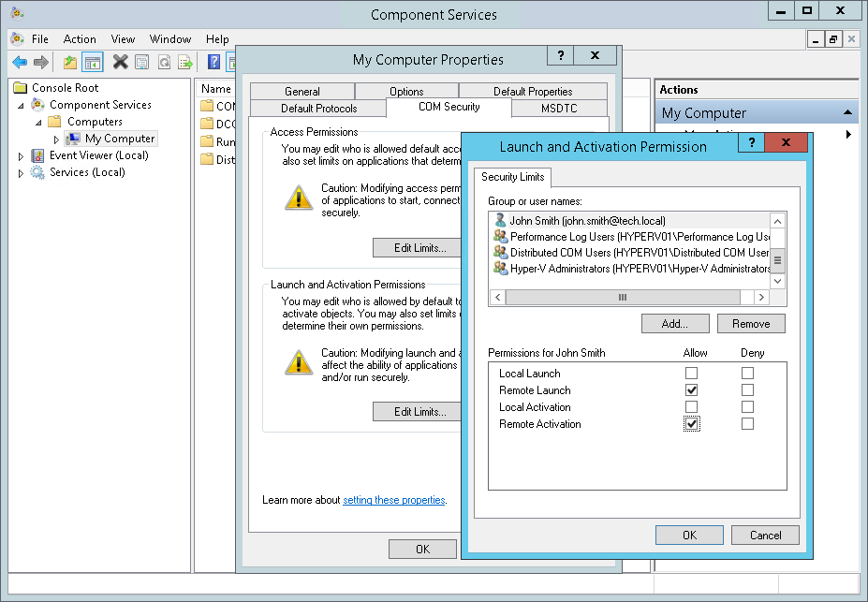This screenshot has width=868, height=602.
Task: Open the Action menu
Action: (x=79, y=39)
